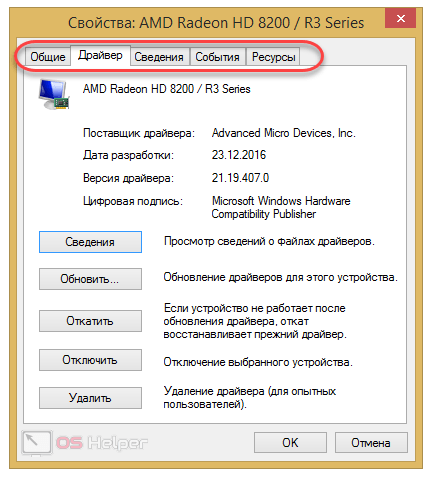This screenshot has height=478, width=431.
Task: Click the display adapter device icon
Action: click(54, 94)
